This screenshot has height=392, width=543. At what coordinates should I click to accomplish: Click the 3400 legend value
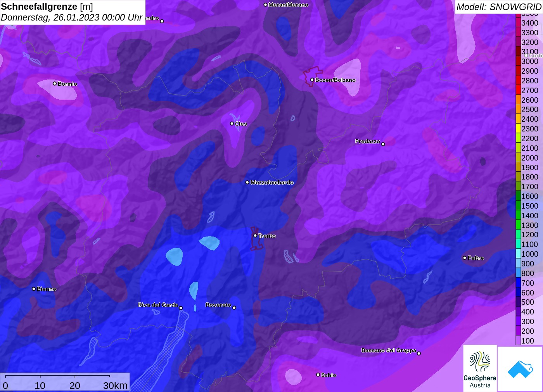pos(530,23)
